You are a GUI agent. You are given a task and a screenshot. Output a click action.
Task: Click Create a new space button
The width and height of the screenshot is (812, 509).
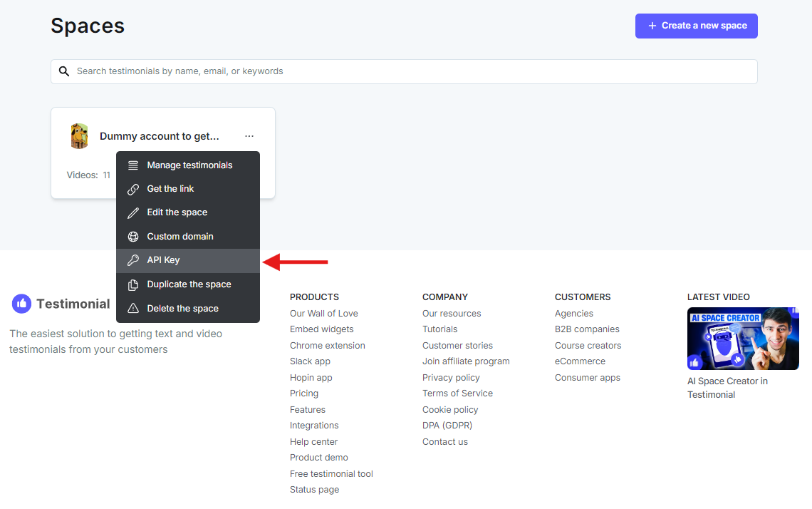697,26
